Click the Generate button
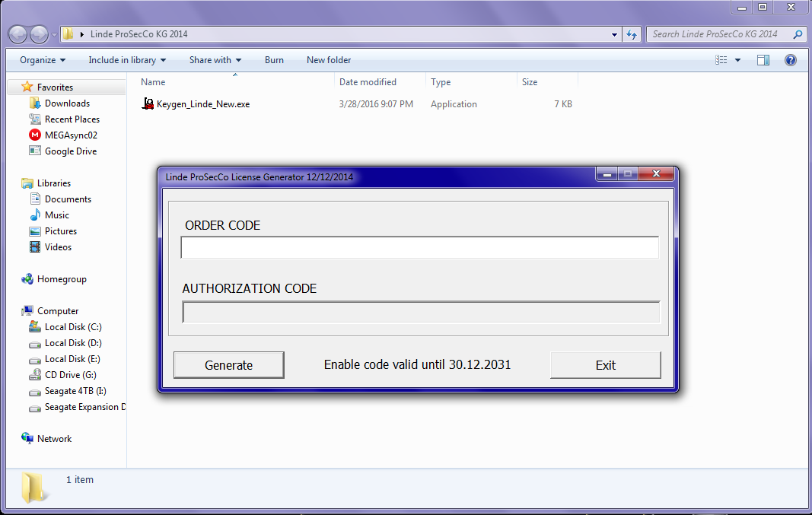 [228, 365]
